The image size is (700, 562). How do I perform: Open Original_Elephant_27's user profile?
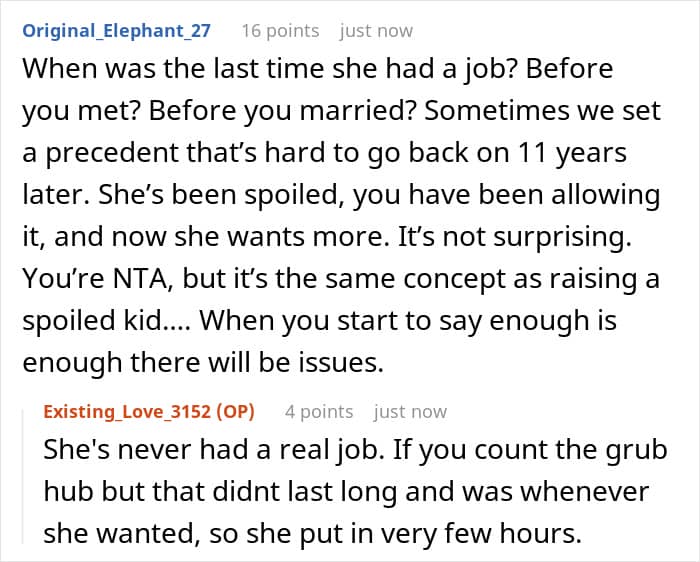[116, 30]
